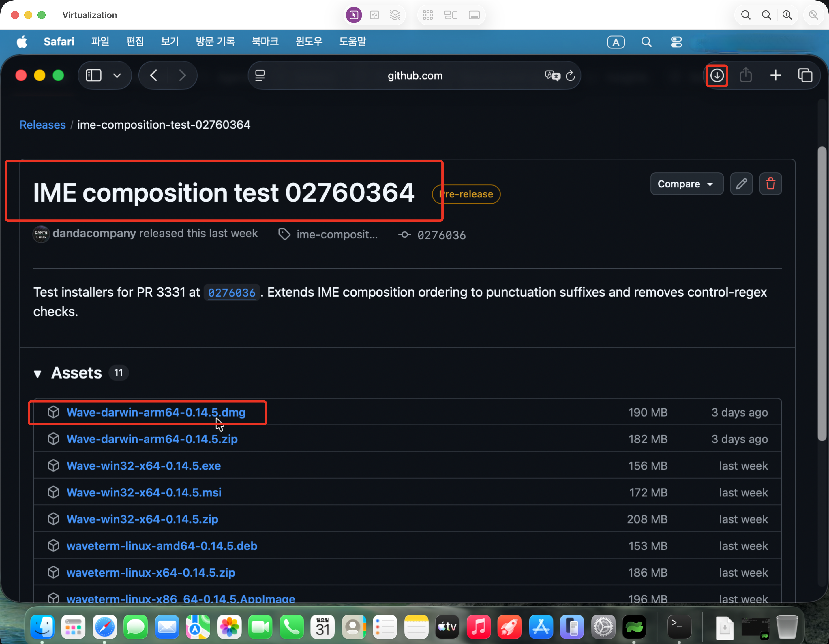The height and width of the screenshot is (644, 829).
Task: Collapse the Assets section triangle
Action: 37,374
